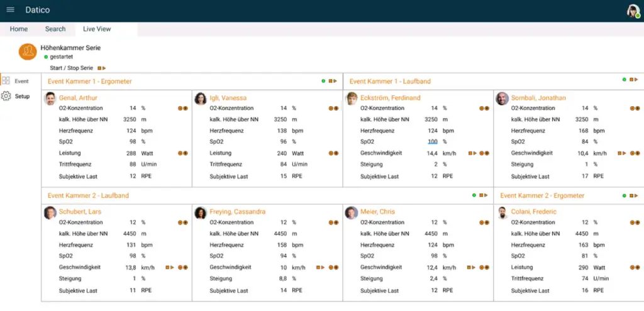Open Freying, Cassandra name link
This screenshot has width=644, height=311.
237,212
